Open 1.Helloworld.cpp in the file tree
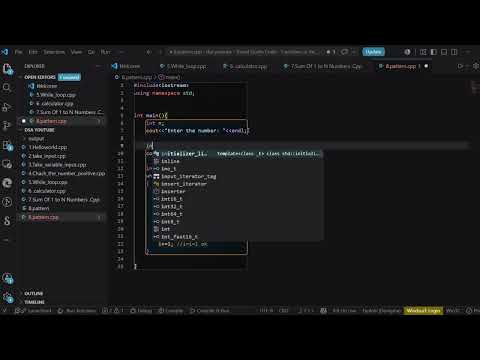This screenshot has width=480, height=360. click(x=48, y=147)
